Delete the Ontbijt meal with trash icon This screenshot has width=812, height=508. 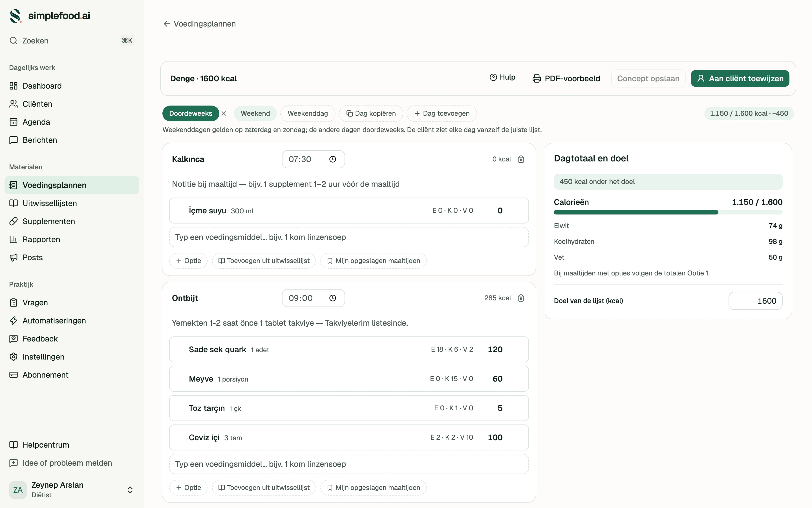[521, 298]
